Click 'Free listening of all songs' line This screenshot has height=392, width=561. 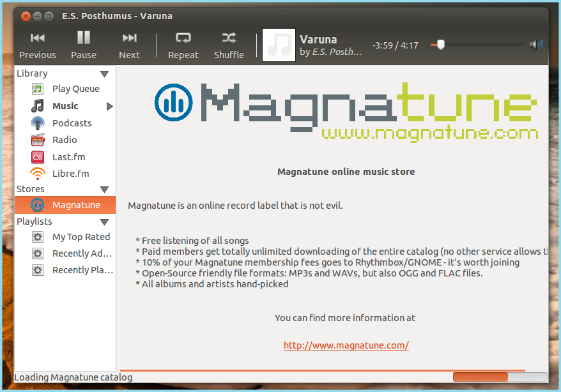click(x=195, y=241)
